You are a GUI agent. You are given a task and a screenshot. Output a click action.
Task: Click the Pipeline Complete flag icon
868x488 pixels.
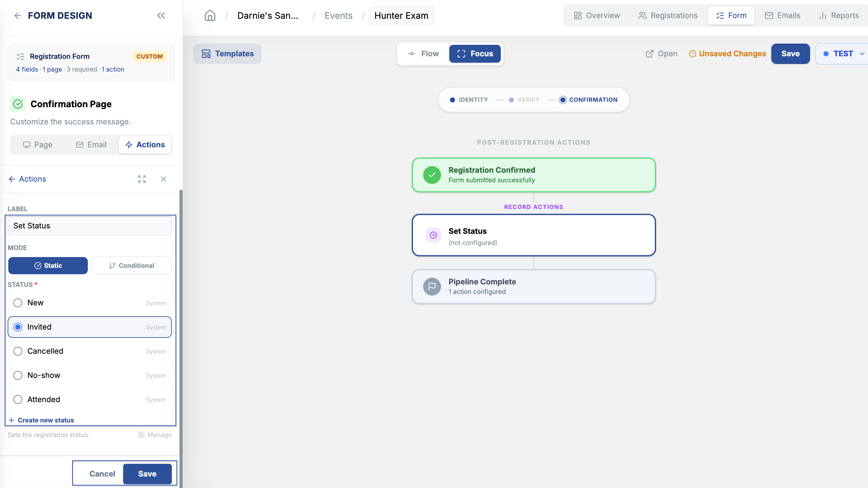coord(432,287)
